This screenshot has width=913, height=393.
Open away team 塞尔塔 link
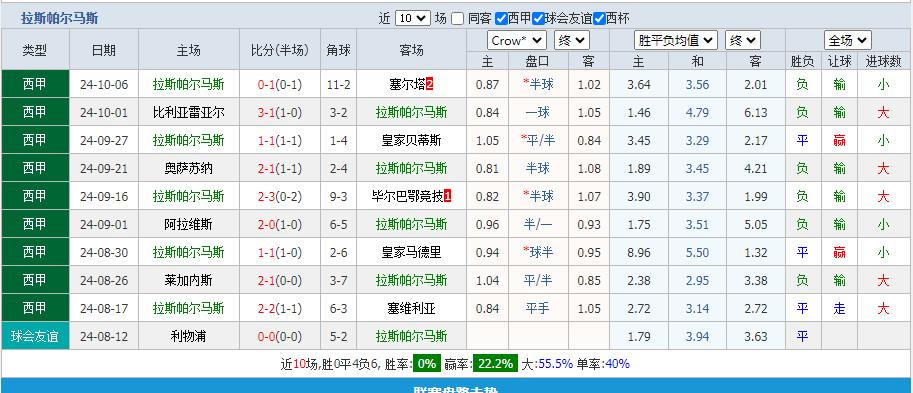coord(408,84)
